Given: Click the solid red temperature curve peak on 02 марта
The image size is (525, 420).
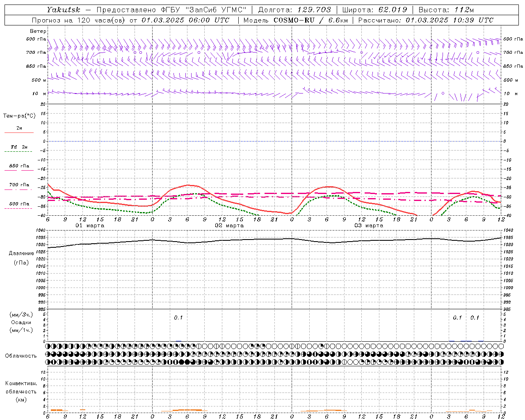Looking at the screenshot, I should pyautogui.click(x=188, y=185).
